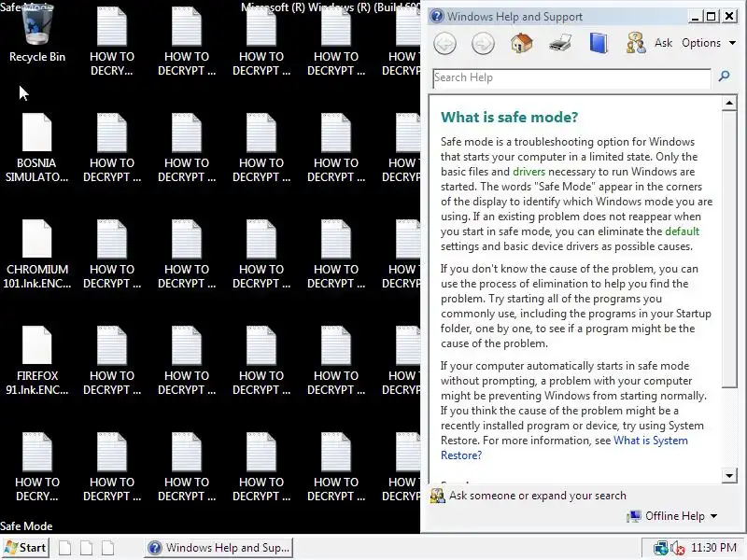This screenshot has width=747, height=560.
Task: Follow the green drivers glossary link
Action: pos(529,172)
